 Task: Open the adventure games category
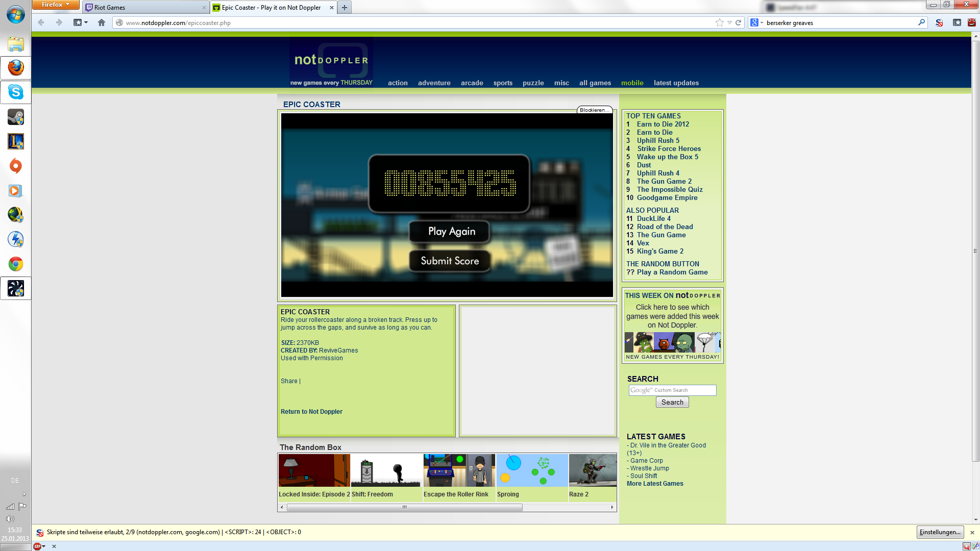(434, 83)
